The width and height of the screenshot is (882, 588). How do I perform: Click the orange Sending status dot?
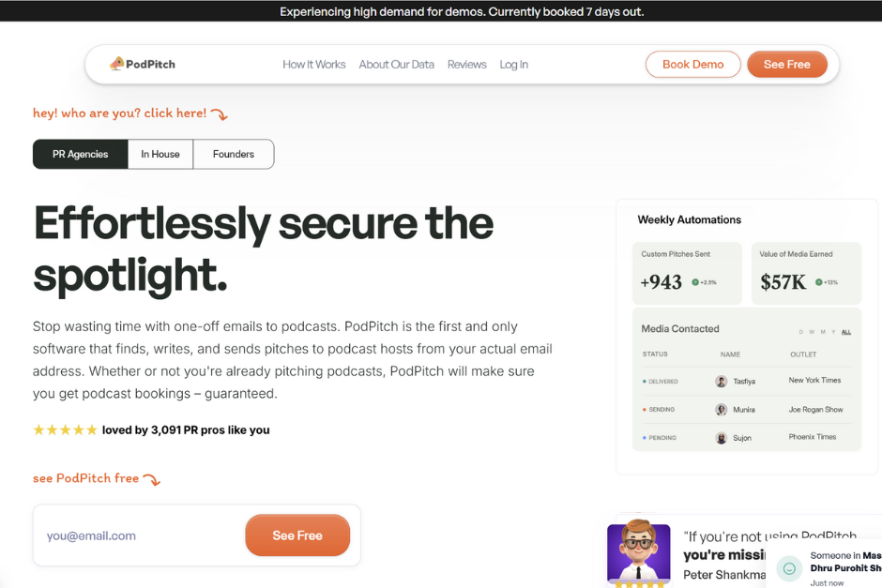click(x=644, y=408)
